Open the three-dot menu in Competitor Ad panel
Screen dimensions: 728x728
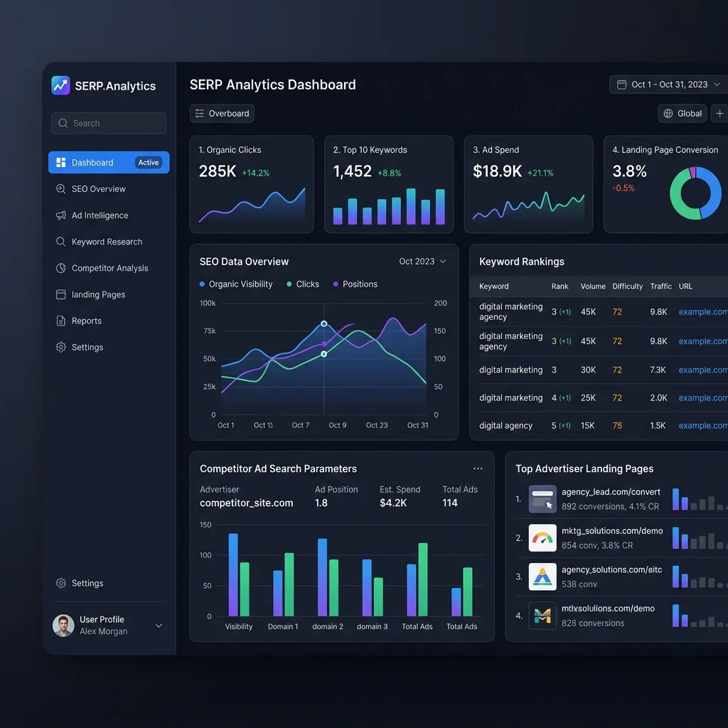pyautogui.click(x=478, y=469)
